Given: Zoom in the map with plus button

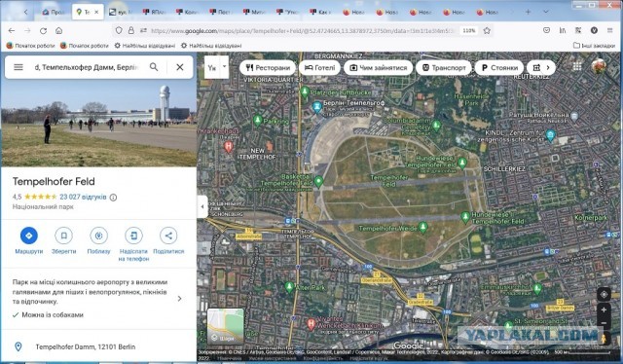Looking at the screenshot, I should 604,309.
